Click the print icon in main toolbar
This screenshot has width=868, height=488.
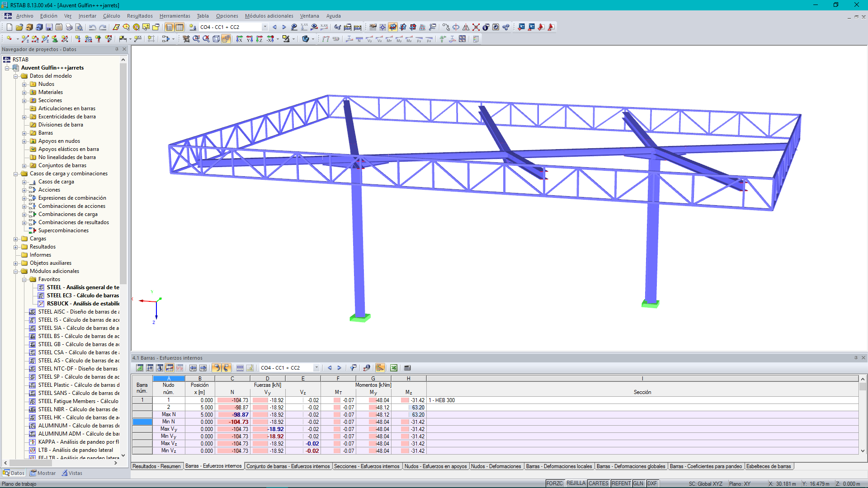[69, 27]
